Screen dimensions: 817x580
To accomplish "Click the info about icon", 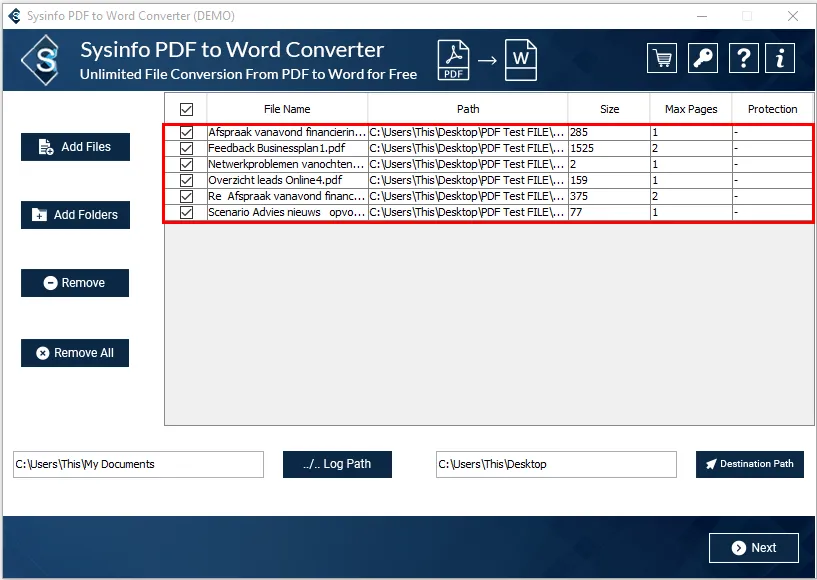I will coord(781,58).
